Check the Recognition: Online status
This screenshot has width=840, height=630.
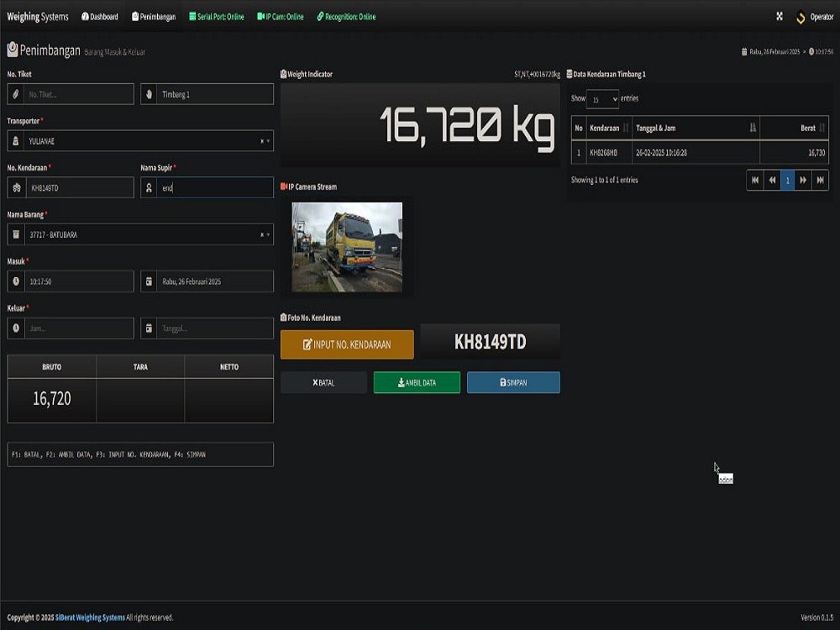click(346, 17)
